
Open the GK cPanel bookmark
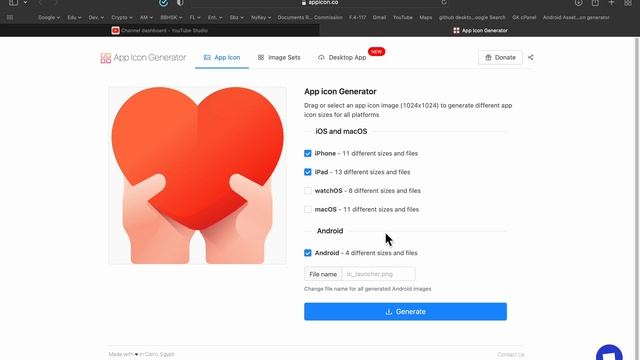pos(524,18)
